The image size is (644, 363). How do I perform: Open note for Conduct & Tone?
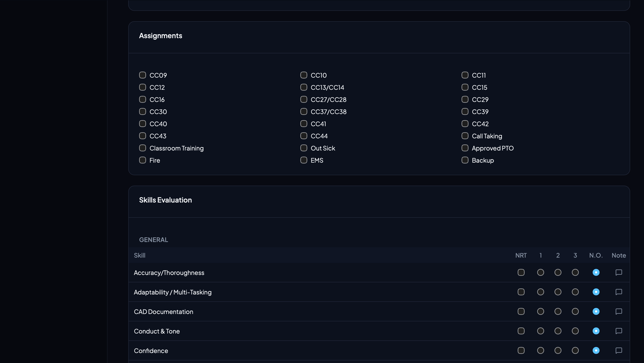[618, 331]
